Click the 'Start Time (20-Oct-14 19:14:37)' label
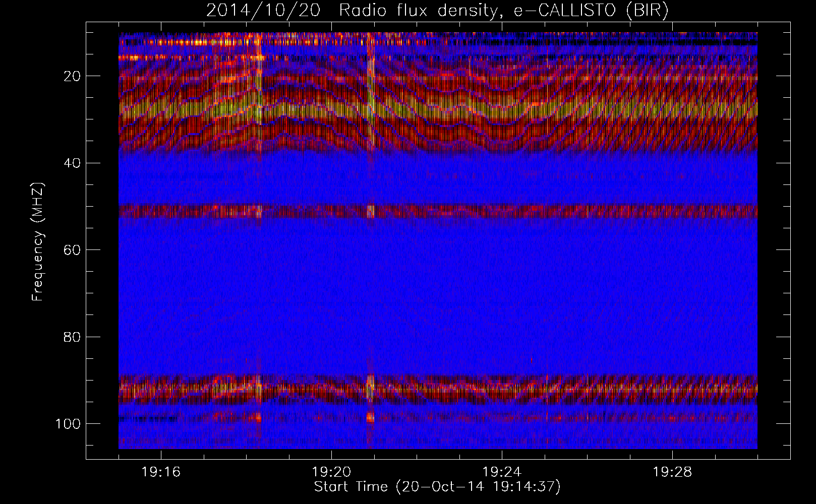The height and width of the screenshot is (504, 816). pyautogui.click(x=437, y=487)
